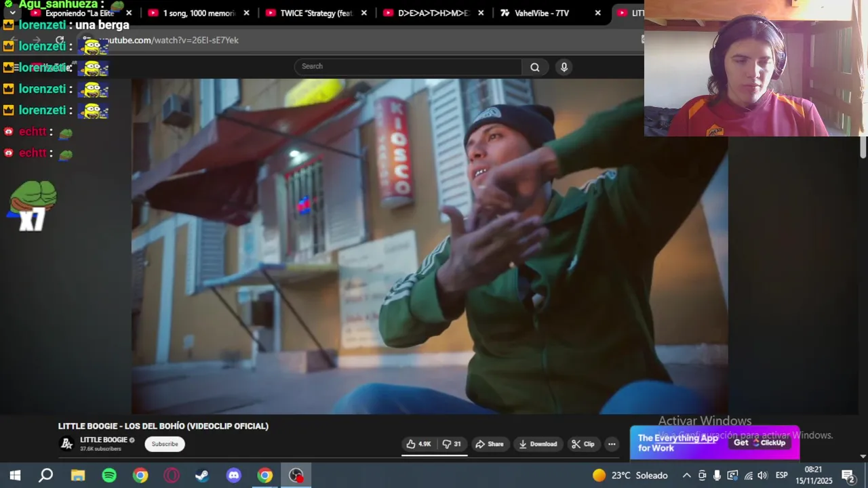Screen dimensions: 868x488
Task: Click the YouTube search magnifier button
Action: click(535, 66)
